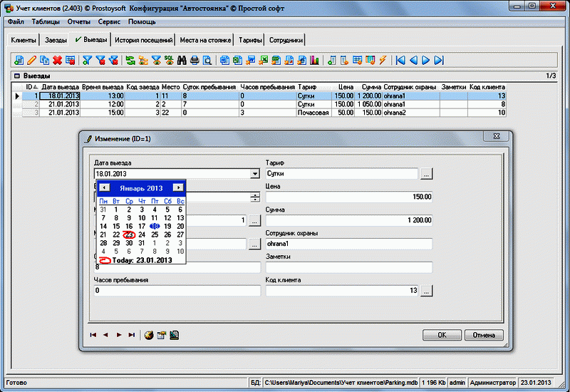Click the Цена input field
570x392 pixels.
click(348, 197)
